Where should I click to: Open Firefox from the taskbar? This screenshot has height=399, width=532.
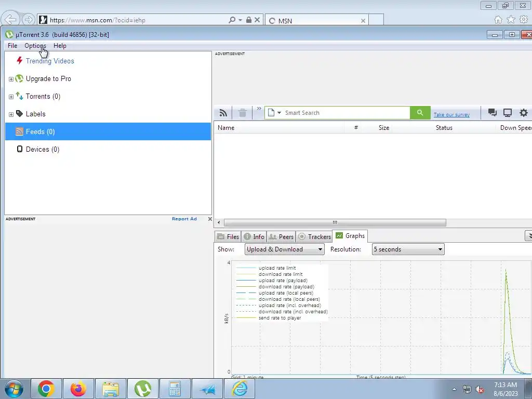coord(78,389)
